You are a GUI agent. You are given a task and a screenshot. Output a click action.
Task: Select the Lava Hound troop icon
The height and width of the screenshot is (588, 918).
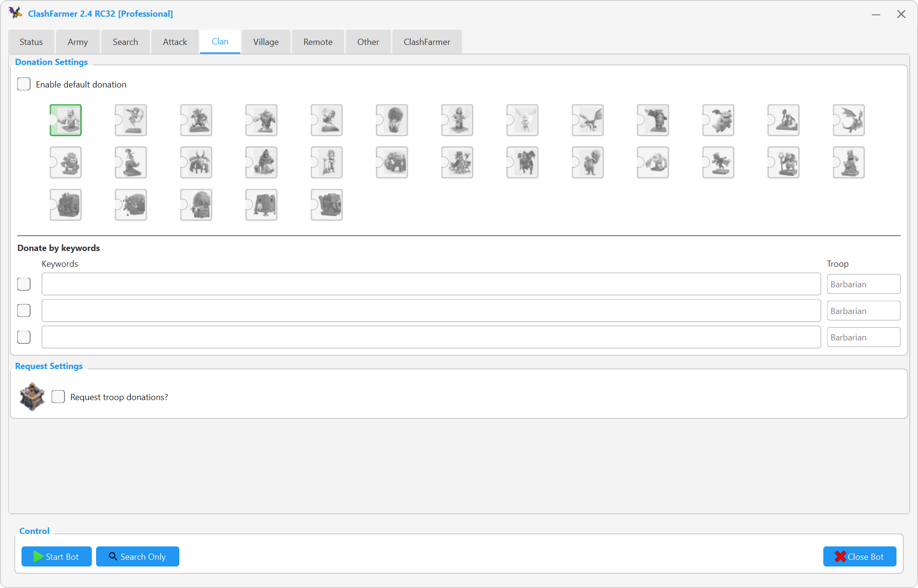coord(523,163)
